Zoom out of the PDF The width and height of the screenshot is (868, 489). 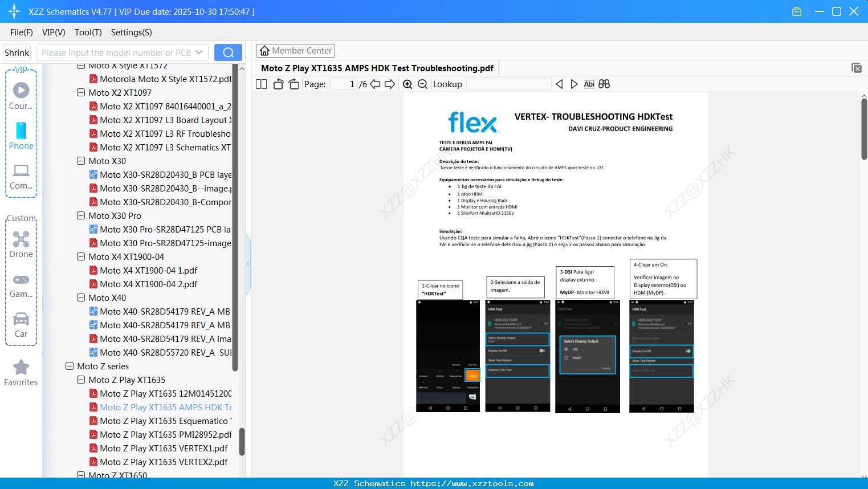(422, 84)
